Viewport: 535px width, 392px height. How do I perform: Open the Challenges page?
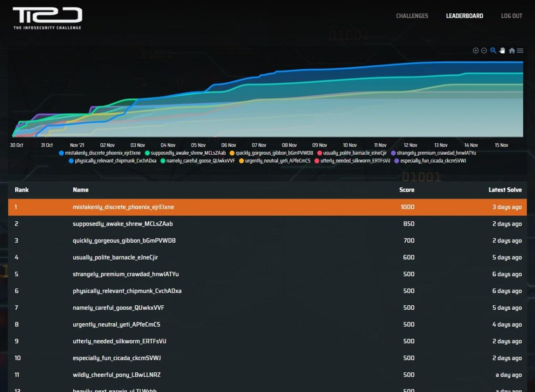412,16
